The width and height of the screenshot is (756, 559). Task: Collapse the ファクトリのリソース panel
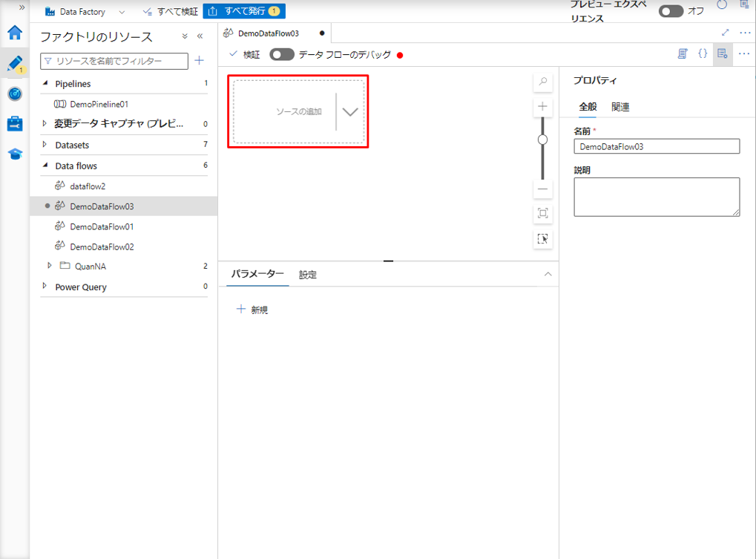tap(200, 36)
